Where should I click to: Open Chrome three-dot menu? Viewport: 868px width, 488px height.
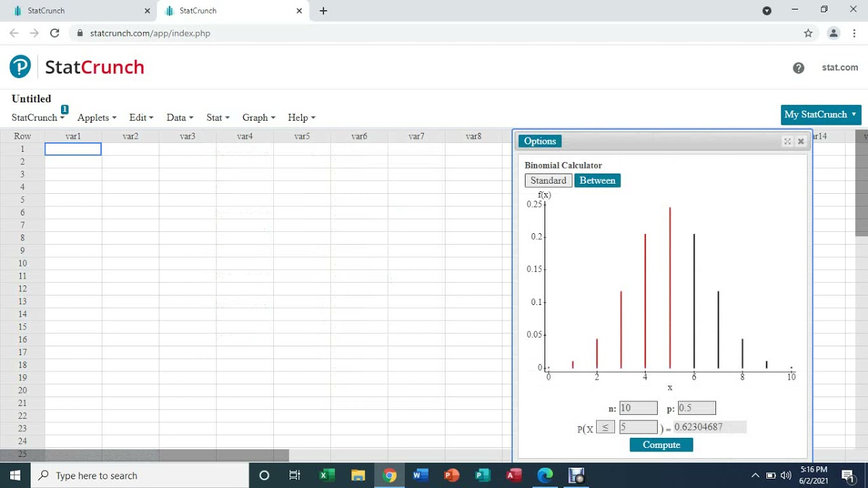pos(854,33)
